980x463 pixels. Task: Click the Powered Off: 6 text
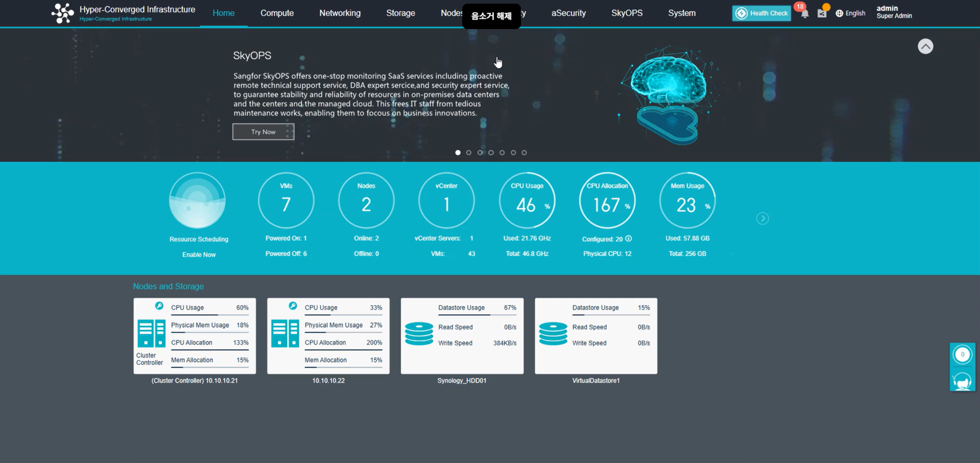coord(286,254)
